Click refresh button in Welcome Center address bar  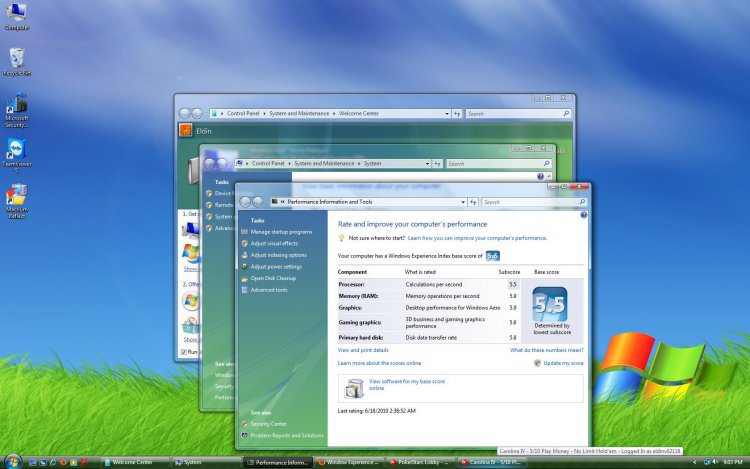[x=457, y=114]
